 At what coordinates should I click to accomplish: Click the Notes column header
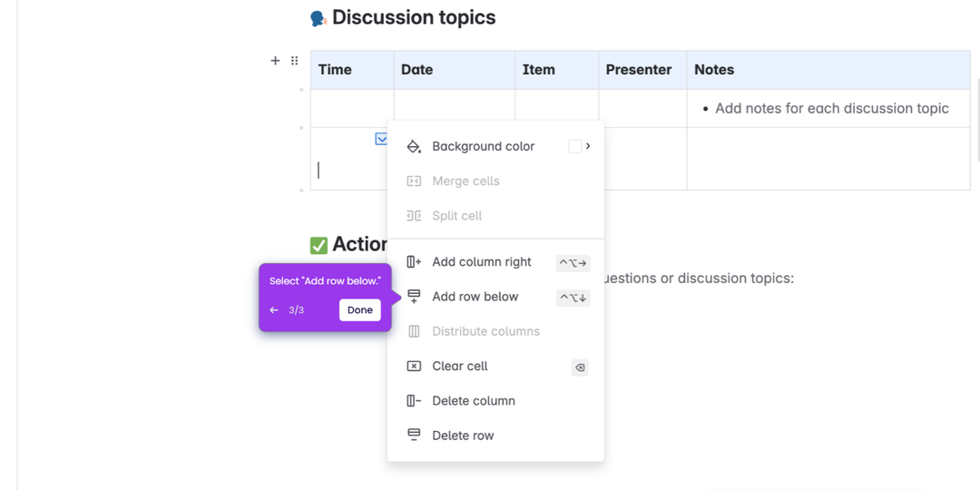click(x=828, y=70)
